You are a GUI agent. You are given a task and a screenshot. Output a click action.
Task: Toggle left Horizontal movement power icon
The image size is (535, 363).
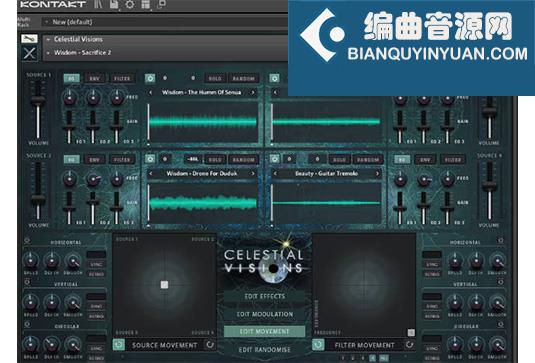click(27, 241)
